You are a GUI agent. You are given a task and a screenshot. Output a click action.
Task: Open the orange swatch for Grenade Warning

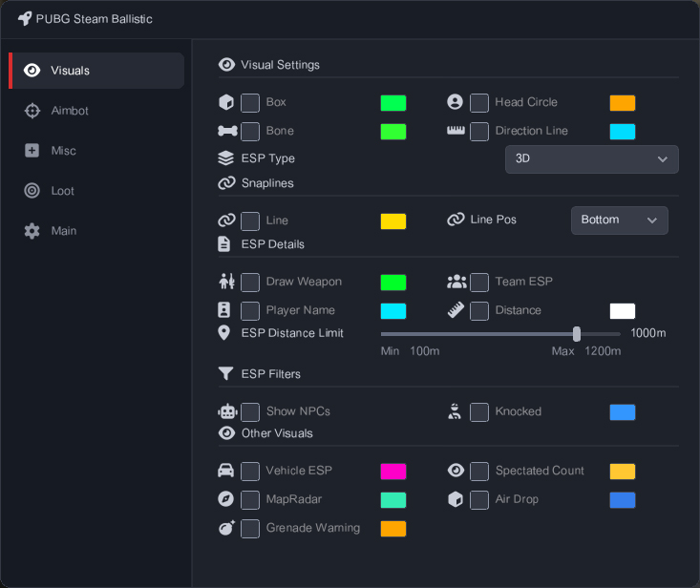(393, 529)
